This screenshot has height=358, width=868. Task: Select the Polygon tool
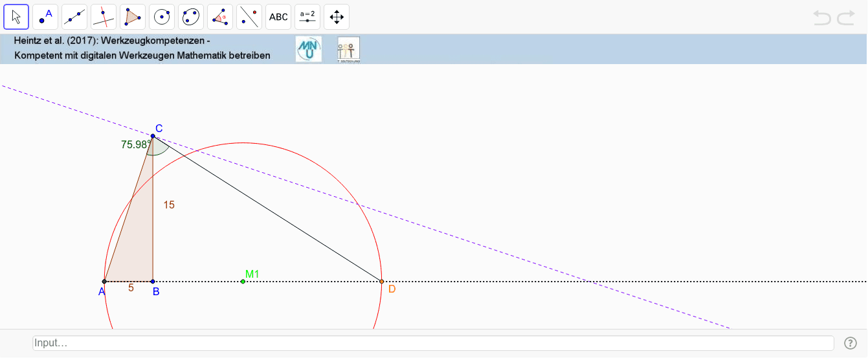click(133, 17)
